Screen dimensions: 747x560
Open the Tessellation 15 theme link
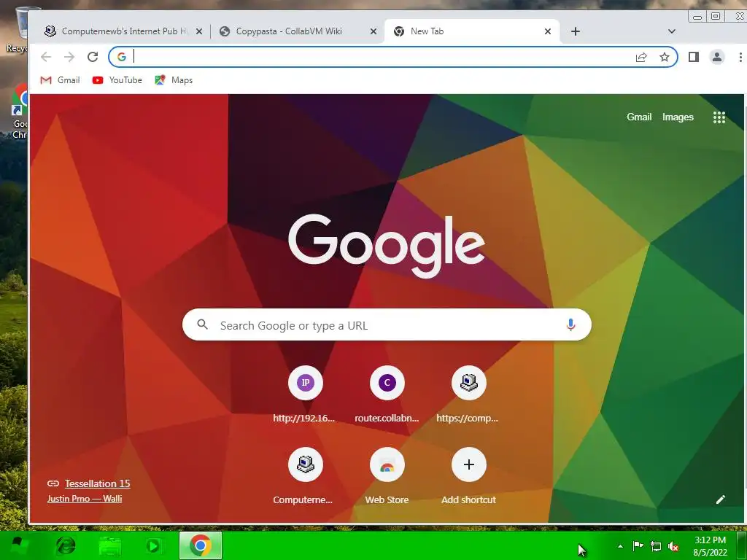[x=97, y=483]
